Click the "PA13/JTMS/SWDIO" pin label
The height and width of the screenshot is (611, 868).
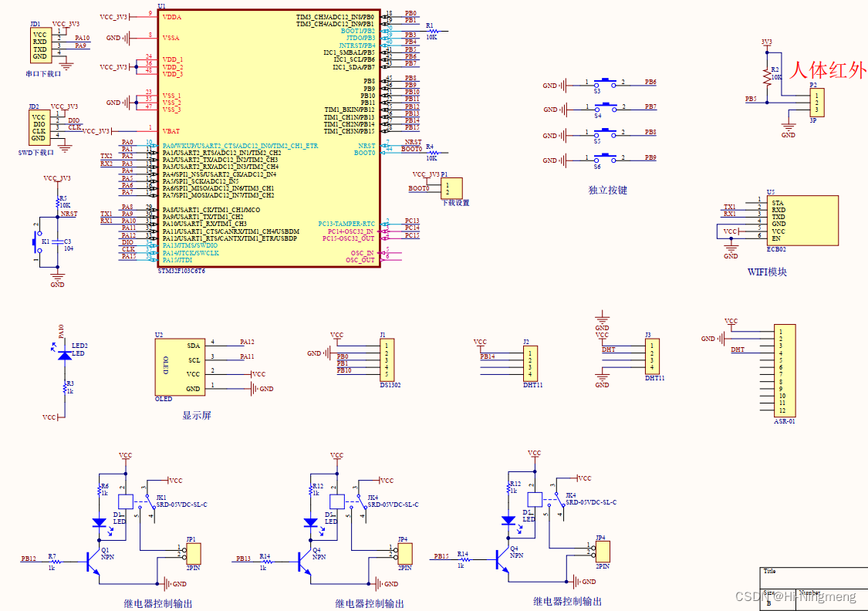pyautogui.click(x=190, y=245)
